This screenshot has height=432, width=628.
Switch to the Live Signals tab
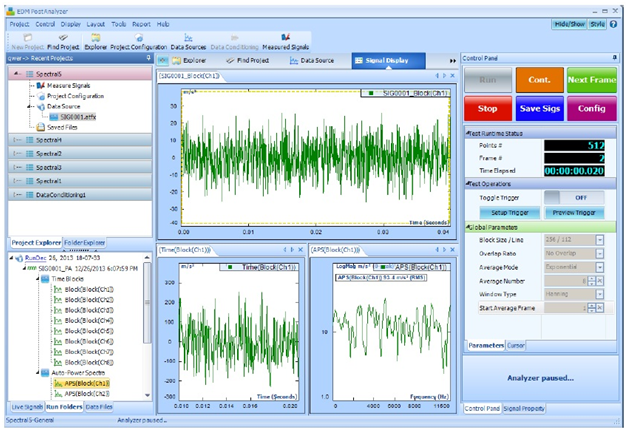[27, 407]
